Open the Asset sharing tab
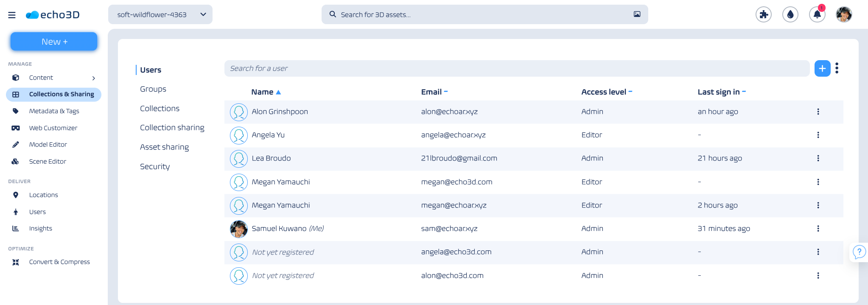The height and width of the screenshot is (305, 868). coord(165,147)
